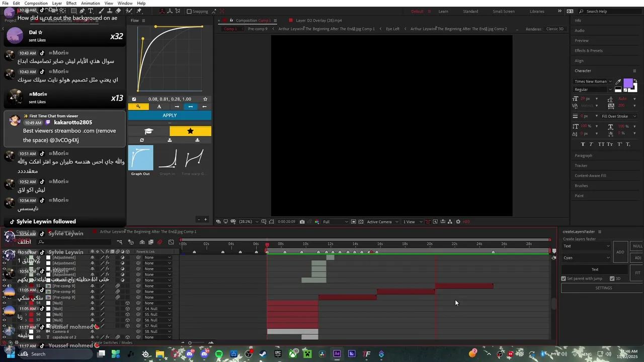This screenshot has width=644, height=362.
Task: Click the Type tool in toolbar
Action: [x=91, y=11]
